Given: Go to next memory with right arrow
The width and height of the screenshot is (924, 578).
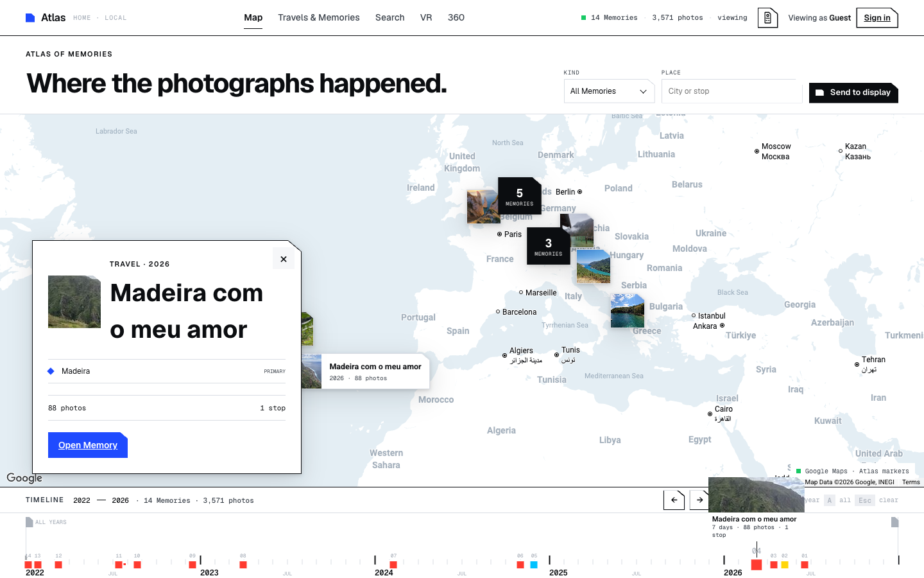Looking at the screenshot, I should [699, 500].
